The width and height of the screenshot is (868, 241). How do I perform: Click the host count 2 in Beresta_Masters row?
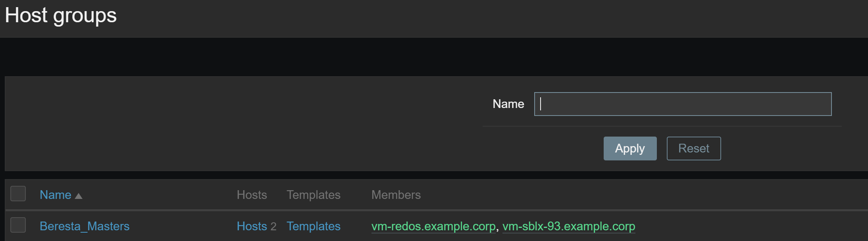point(273,226)
